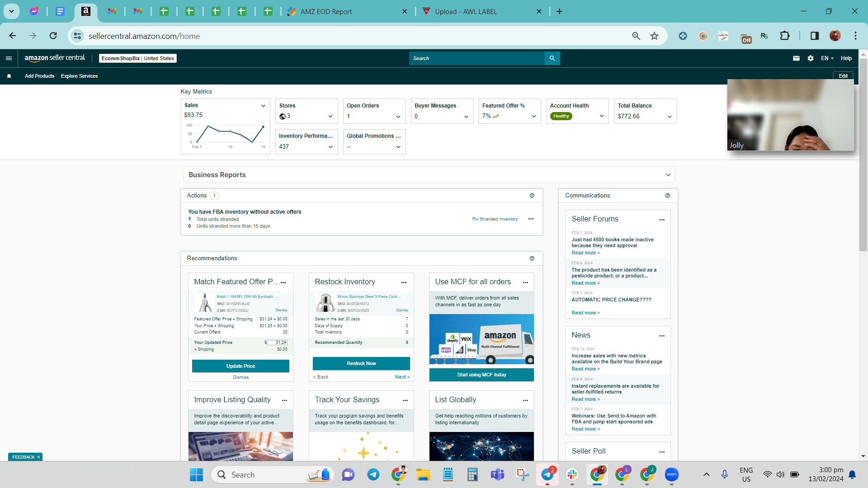
Task: Open more options on List Globally card
Action: coord(525,400)
